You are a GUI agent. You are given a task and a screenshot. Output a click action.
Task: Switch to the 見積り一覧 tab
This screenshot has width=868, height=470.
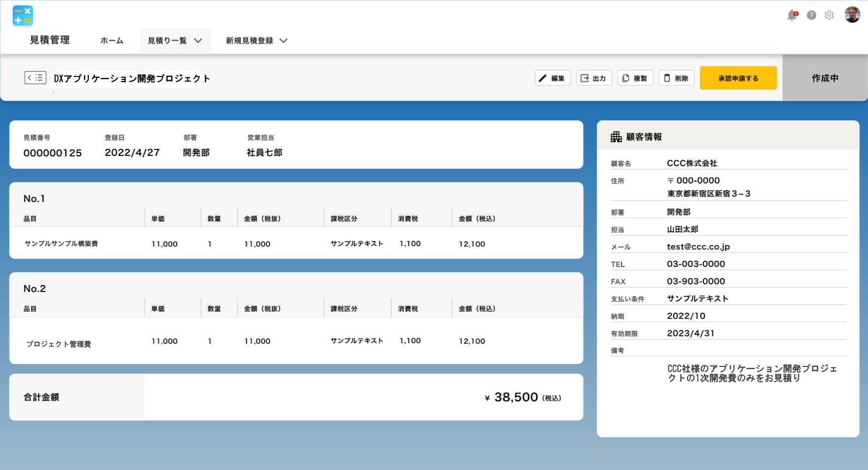168,41
